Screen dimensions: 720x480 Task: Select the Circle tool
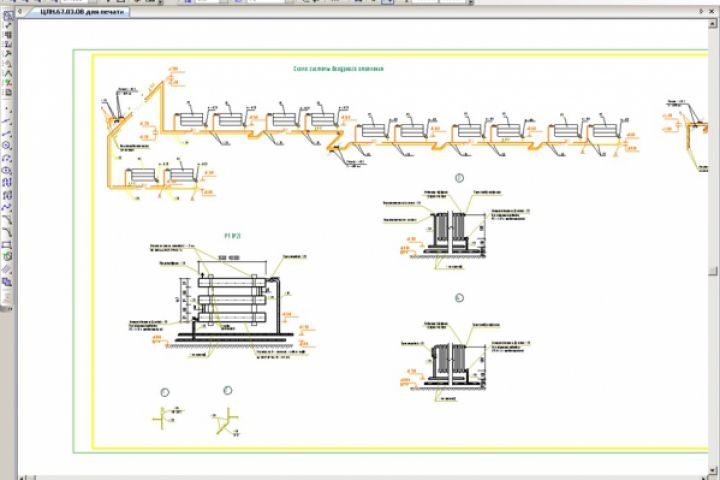[7, 145]
